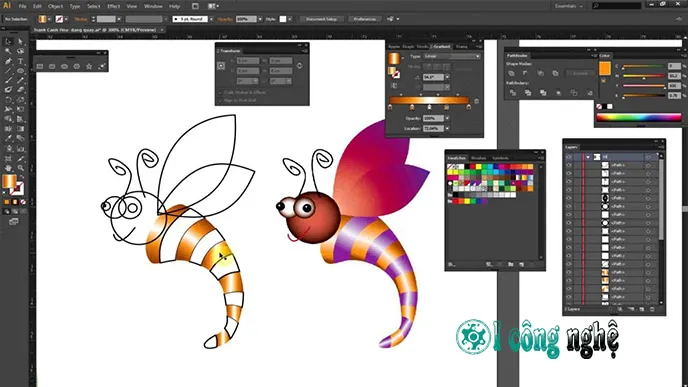Click the Color panel spectrum bar
Viewport: 688px width, 387px height.
pos(638,118)
